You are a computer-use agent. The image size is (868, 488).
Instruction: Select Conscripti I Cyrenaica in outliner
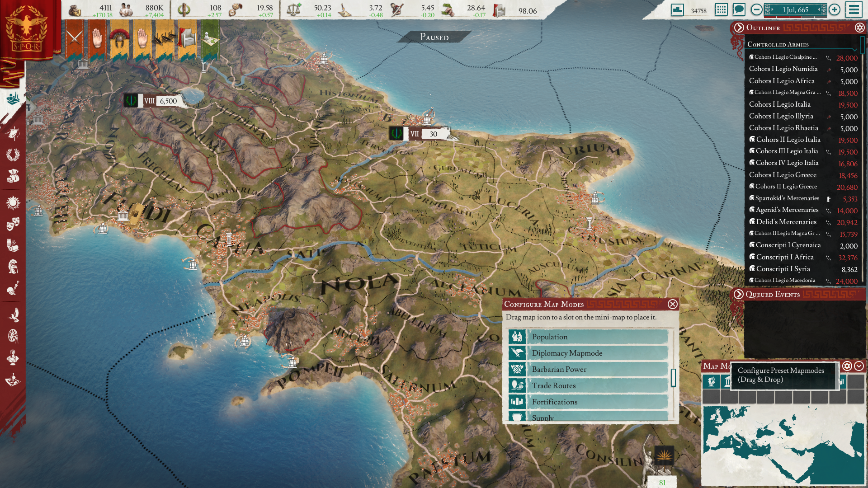803,245
